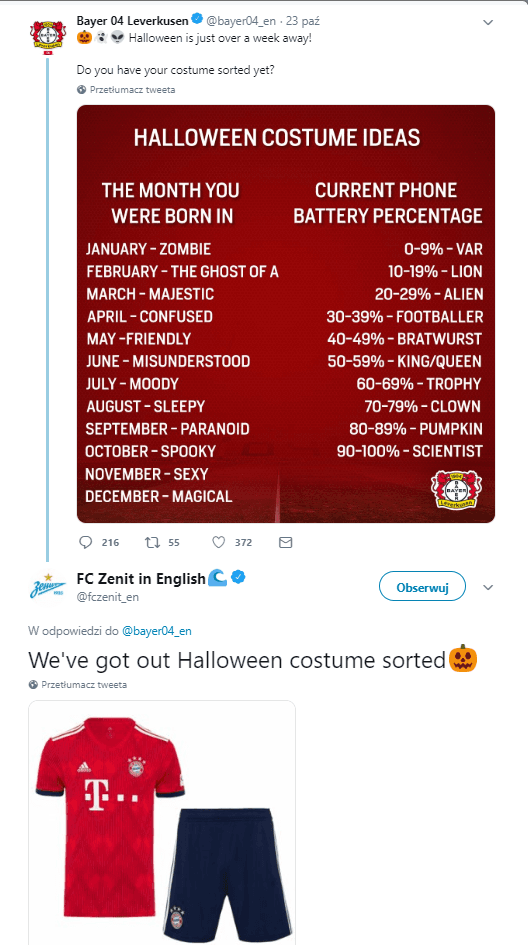The height and width of the screenshot is (945, 528).
Task: Open the @fczenit_en handle
Action: (x=108, y=597)
